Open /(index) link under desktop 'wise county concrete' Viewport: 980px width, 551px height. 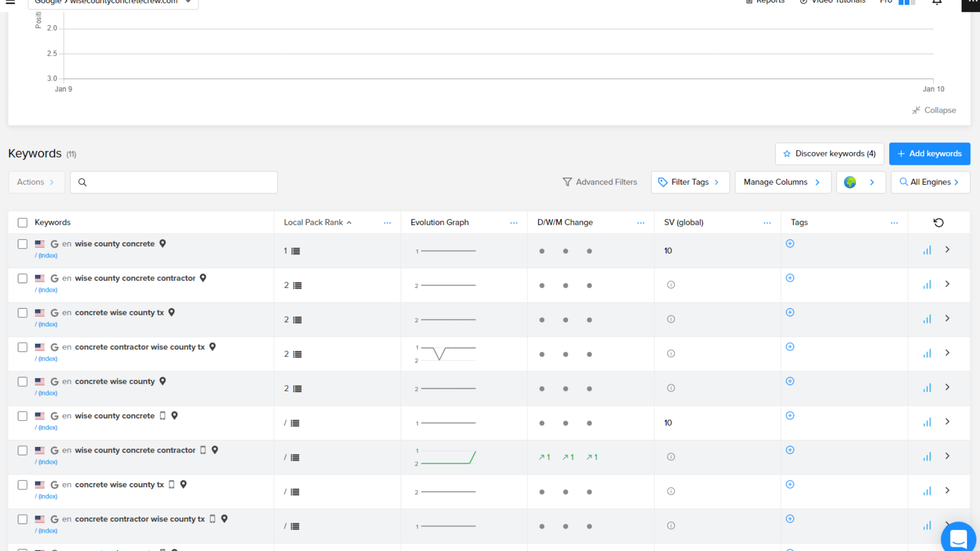(x=46, y=256)
